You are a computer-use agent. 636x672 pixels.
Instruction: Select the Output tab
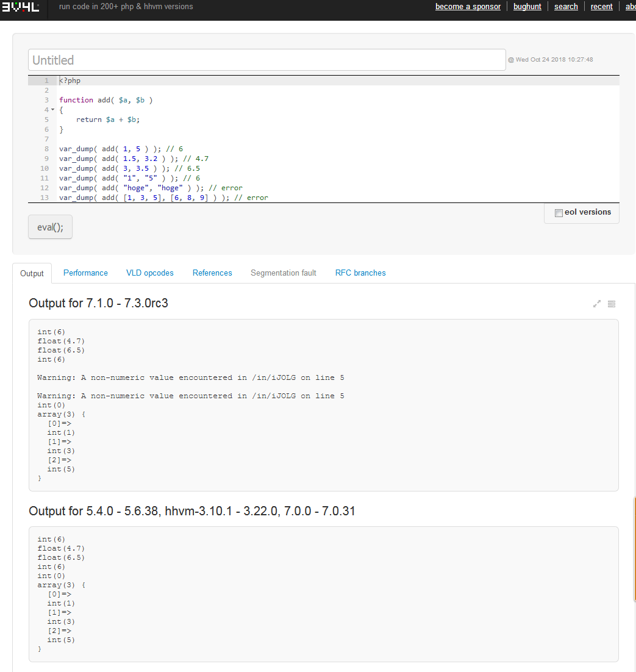pos(32,273)
